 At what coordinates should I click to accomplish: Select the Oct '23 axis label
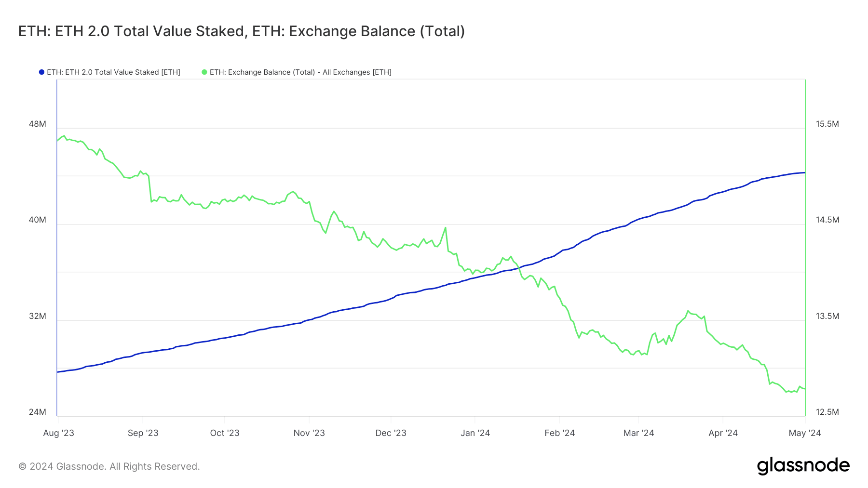[x=225, y=433]
